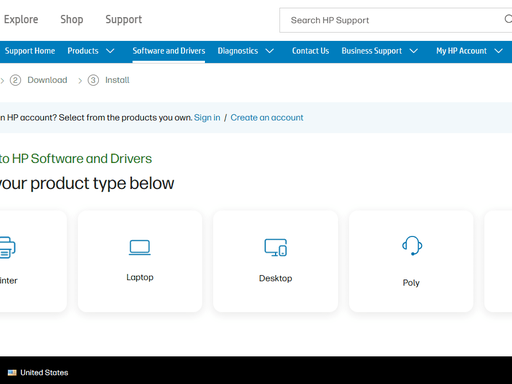Click the search magnifier icon
This screenshot has width=512, height=384.
[508, 19]
